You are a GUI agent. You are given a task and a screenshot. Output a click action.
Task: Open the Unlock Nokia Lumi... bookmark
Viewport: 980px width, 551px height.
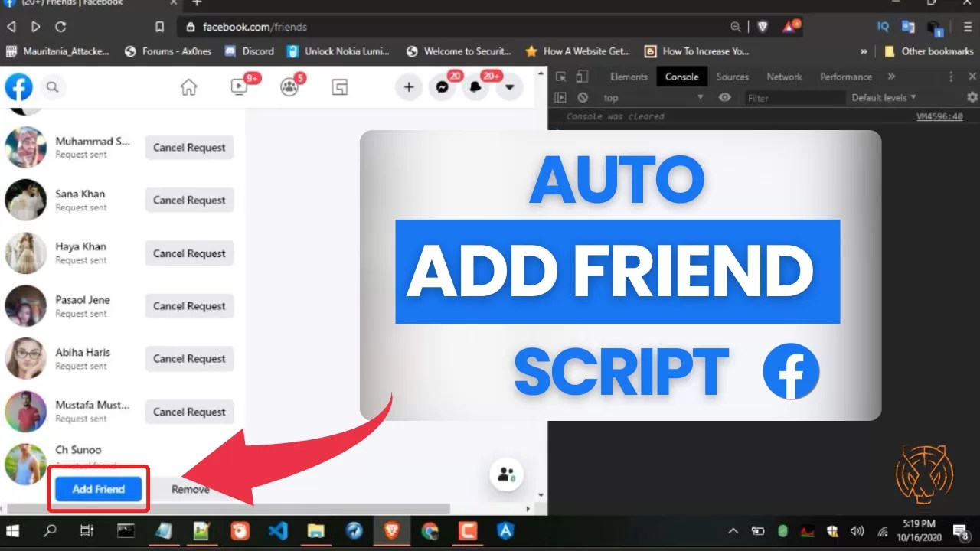338,51
